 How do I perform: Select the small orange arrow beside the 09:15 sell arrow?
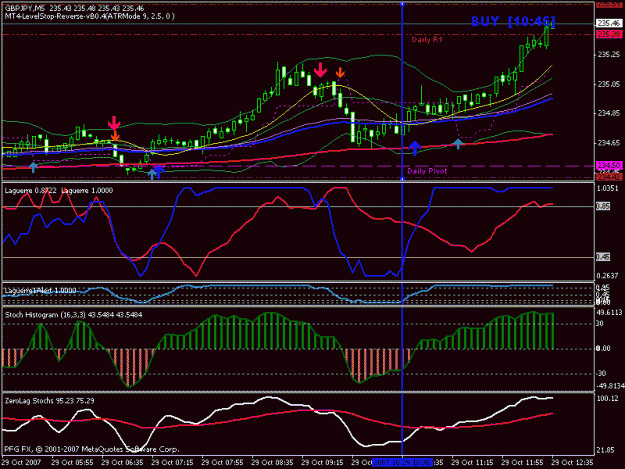[x=340, y=73]
